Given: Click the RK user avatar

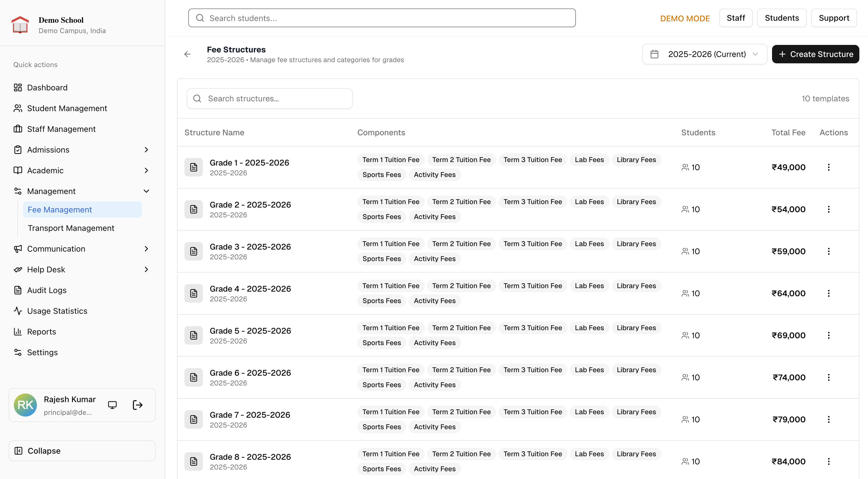Looking at the screenshot, I should (25, 405).
